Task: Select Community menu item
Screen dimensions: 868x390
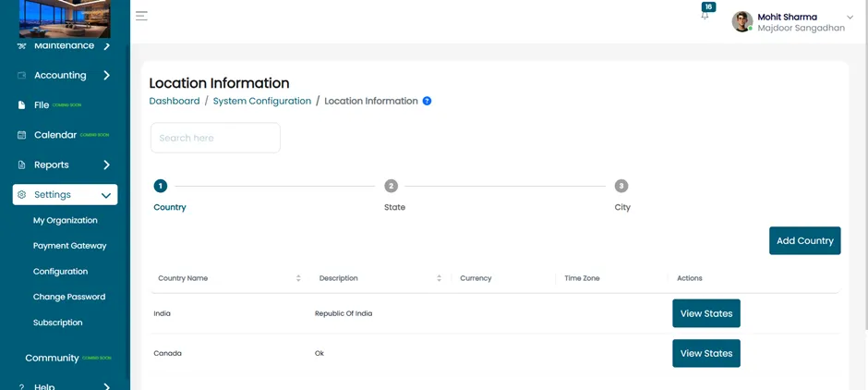Action: tap(52, 358)
